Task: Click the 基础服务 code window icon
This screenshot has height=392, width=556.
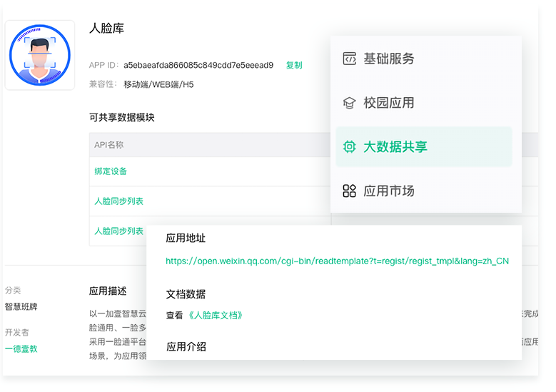Action: 349,59
